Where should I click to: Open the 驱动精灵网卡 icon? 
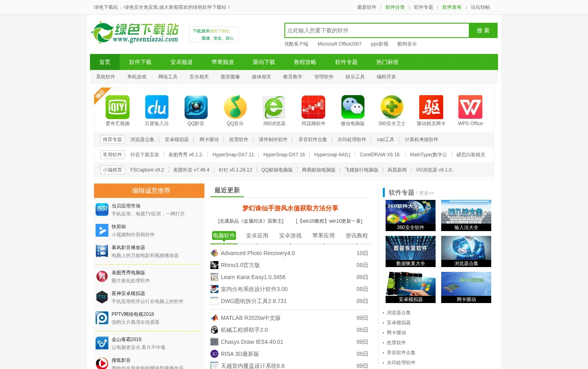(x=431, y=107)
